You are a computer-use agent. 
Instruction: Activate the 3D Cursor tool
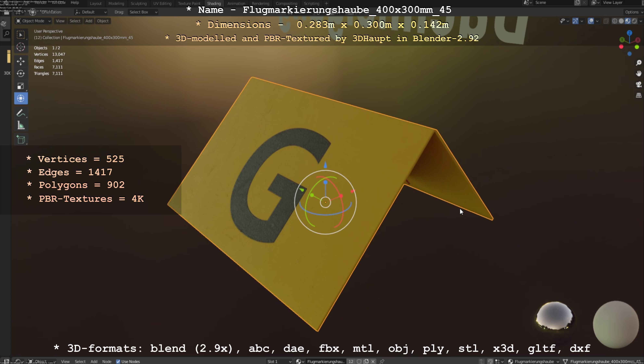click(21, 47)
